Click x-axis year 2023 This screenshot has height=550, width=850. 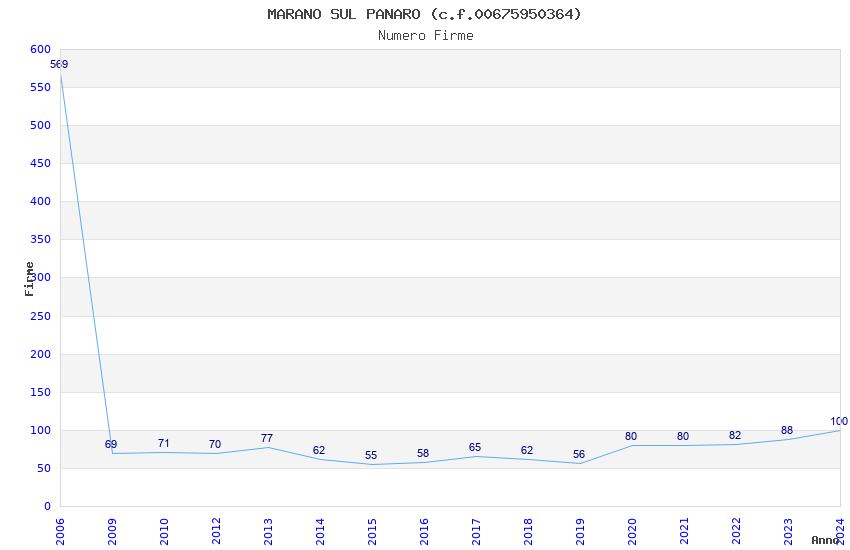tap(788, 532)
